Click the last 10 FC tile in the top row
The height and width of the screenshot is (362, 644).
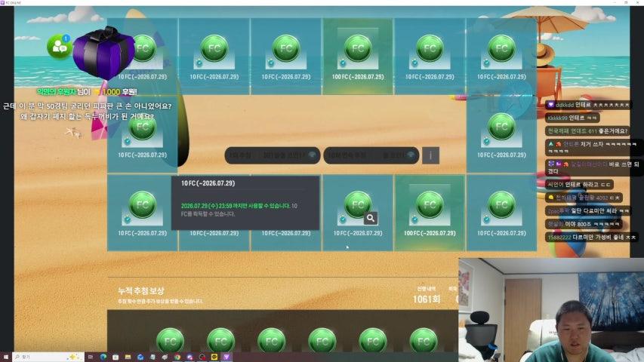pos(501,57)
